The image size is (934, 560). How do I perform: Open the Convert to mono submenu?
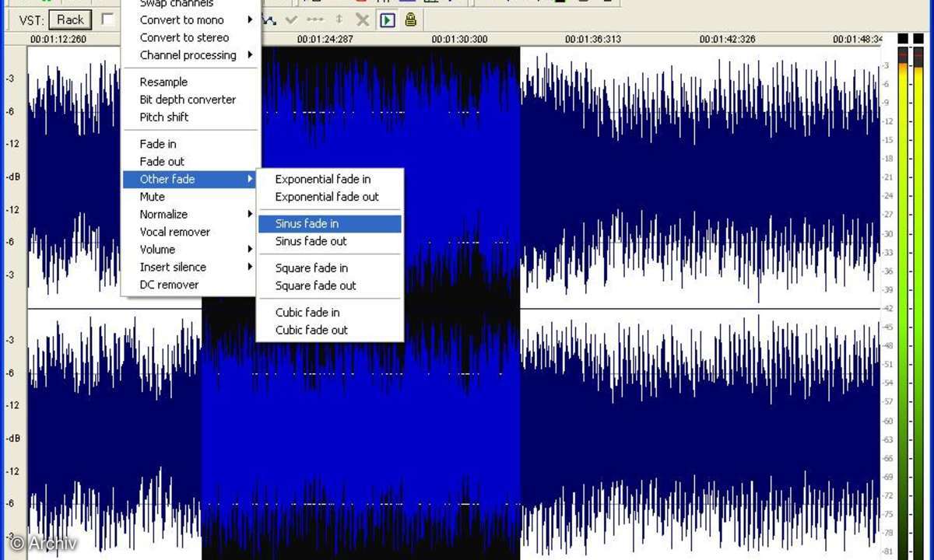[189, 20]
